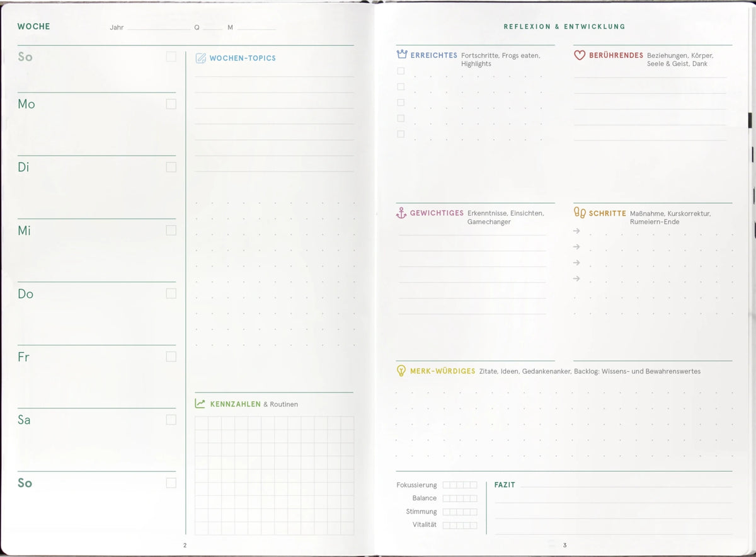Viewport: 756px width, 557px height.
Task: Click the footprints icon beside Schritte
Action: 580,213
